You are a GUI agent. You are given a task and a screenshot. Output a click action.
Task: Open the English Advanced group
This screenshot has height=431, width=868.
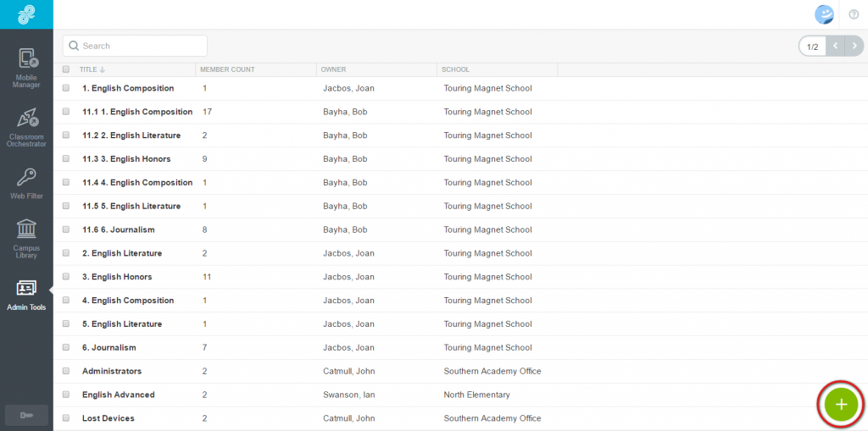119,395
